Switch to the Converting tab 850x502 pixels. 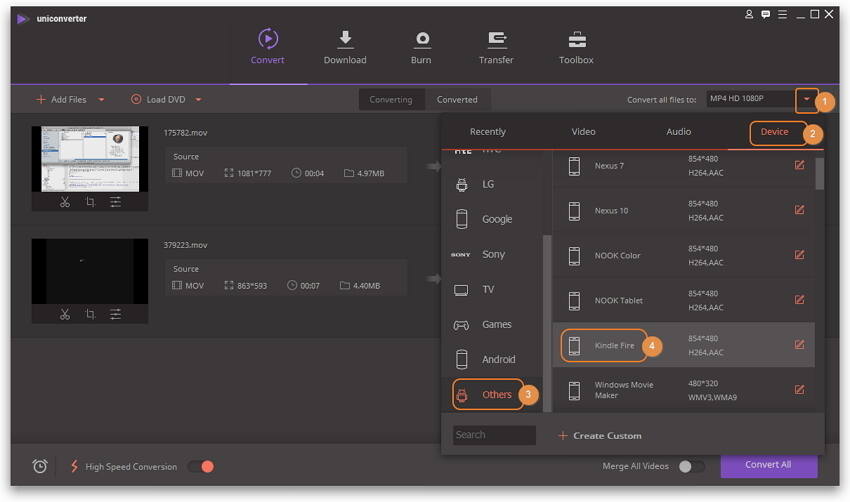(x=391, y=100)
